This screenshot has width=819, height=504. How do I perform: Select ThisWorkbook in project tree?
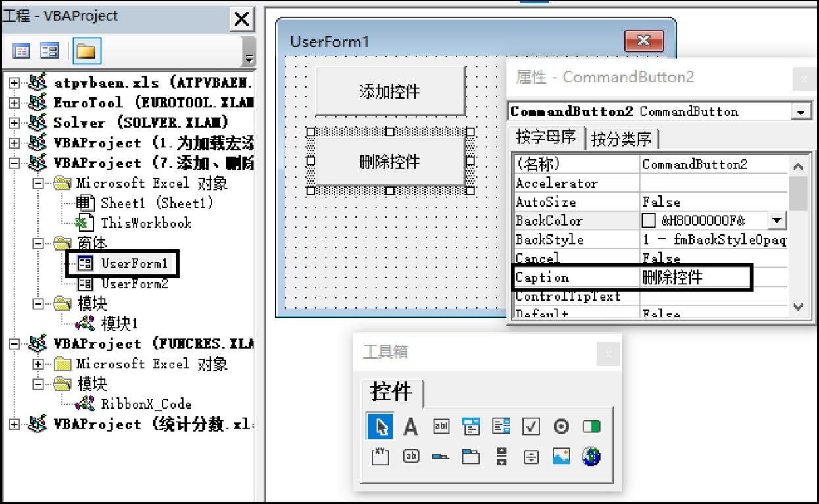tap(145, 223)
